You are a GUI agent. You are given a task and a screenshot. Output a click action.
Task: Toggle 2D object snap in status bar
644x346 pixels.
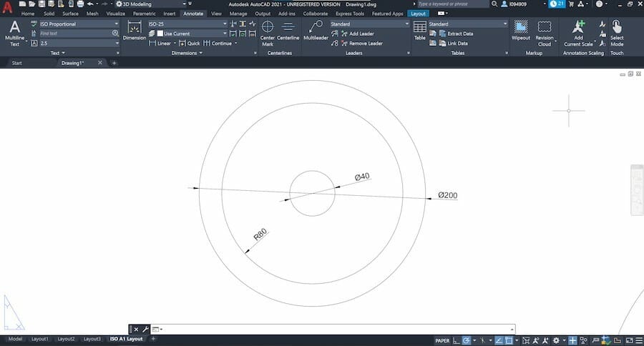[x=509, y=340]
